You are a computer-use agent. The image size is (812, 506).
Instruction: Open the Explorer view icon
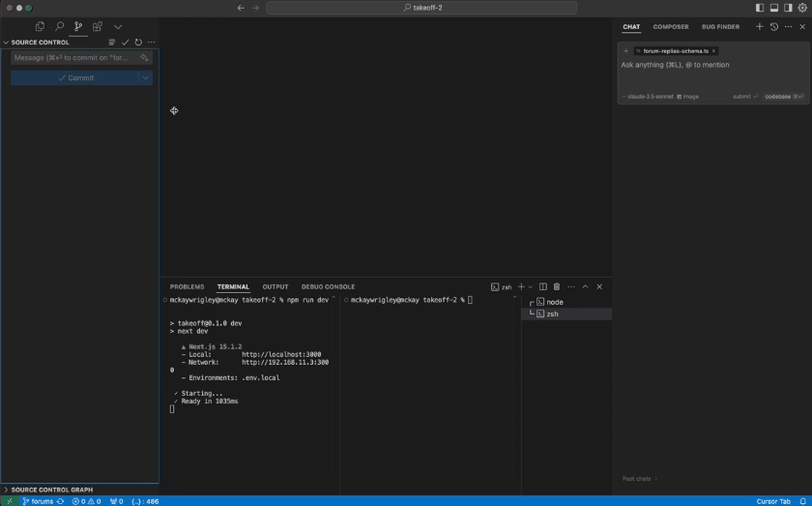[x=40, y=26]
